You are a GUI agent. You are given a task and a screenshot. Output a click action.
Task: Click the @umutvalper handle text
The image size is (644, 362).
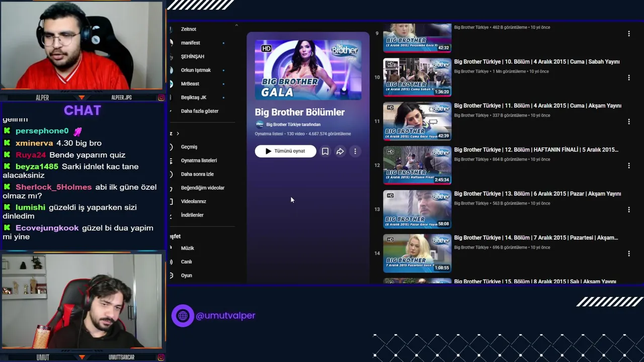[225, 316]
